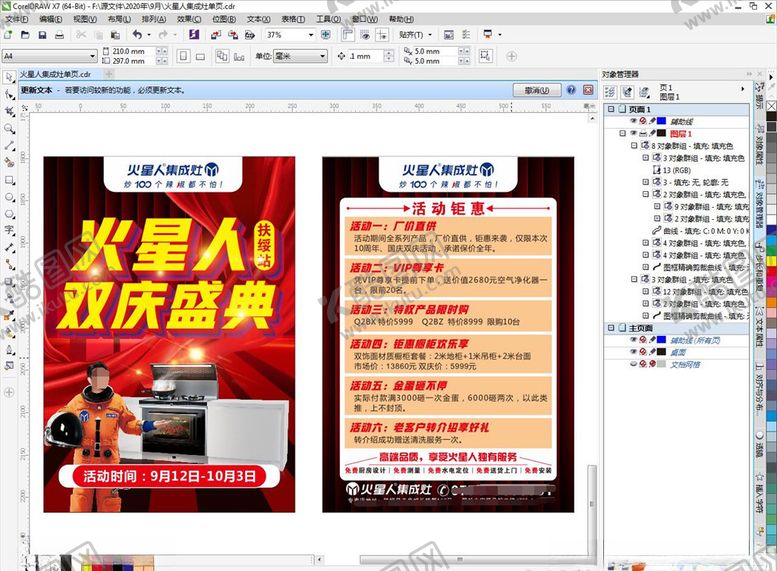Show the hidden 文档网格 layer

pyautogui.click(x=633, y=364)
